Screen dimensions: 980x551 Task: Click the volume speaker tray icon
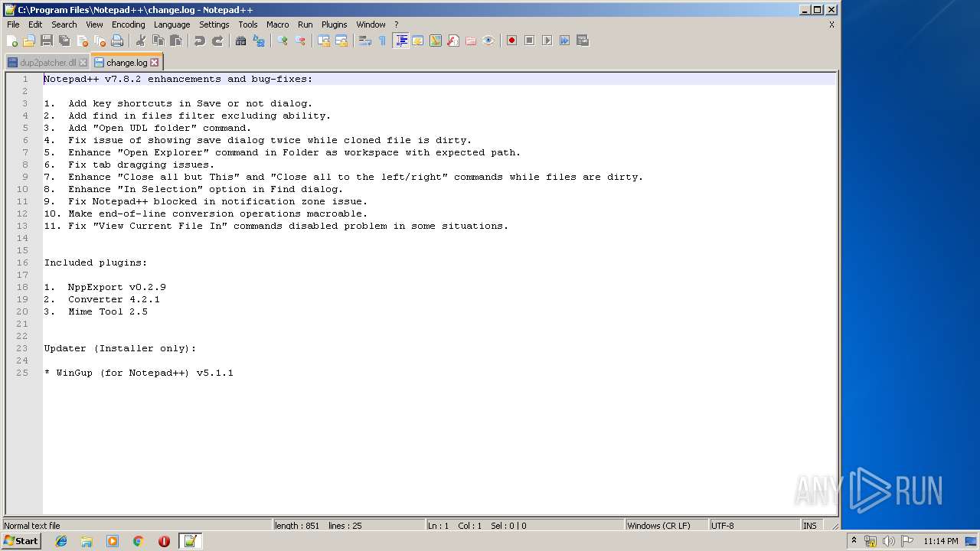coord(889,541)
